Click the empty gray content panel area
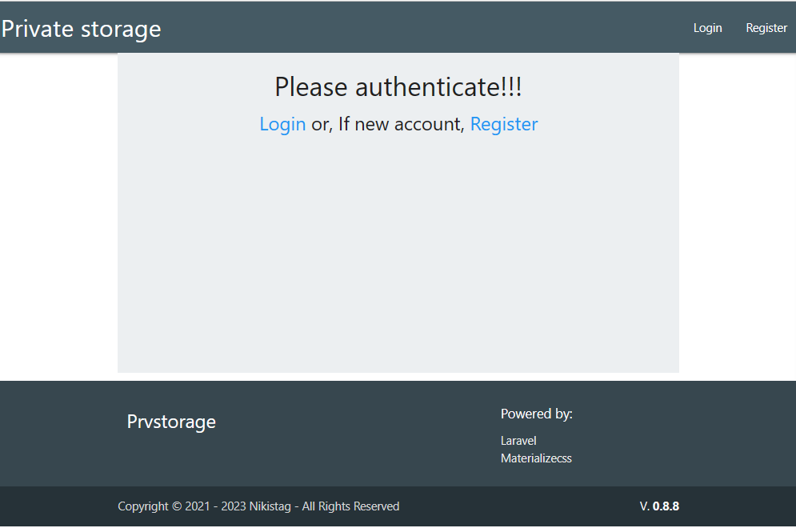This screenshot has width=796, height=532. tap(398, 256)
